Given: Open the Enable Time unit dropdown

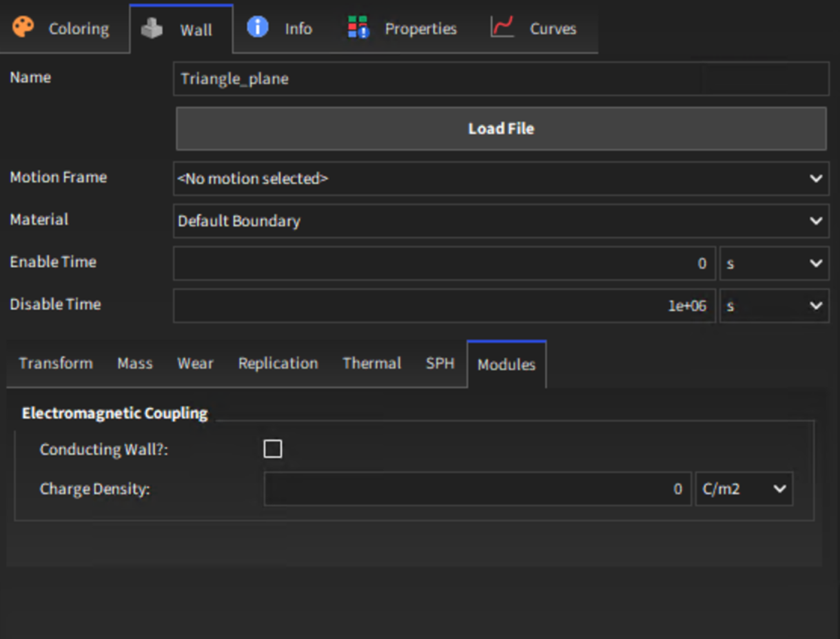Looking at the screenshot, I should coord(773,263).
